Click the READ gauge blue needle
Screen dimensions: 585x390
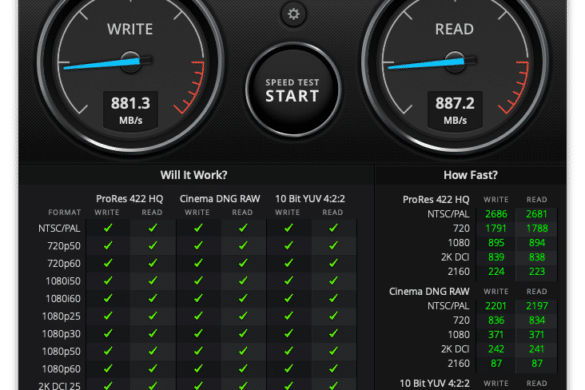426,63
